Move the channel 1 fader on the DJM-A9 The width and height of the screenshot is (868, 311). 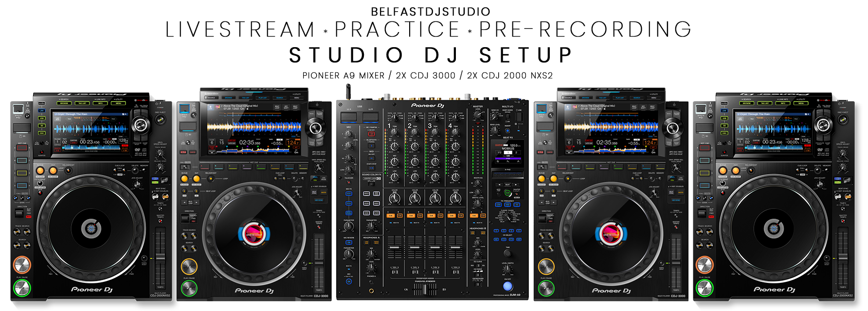tap(394, 248)
